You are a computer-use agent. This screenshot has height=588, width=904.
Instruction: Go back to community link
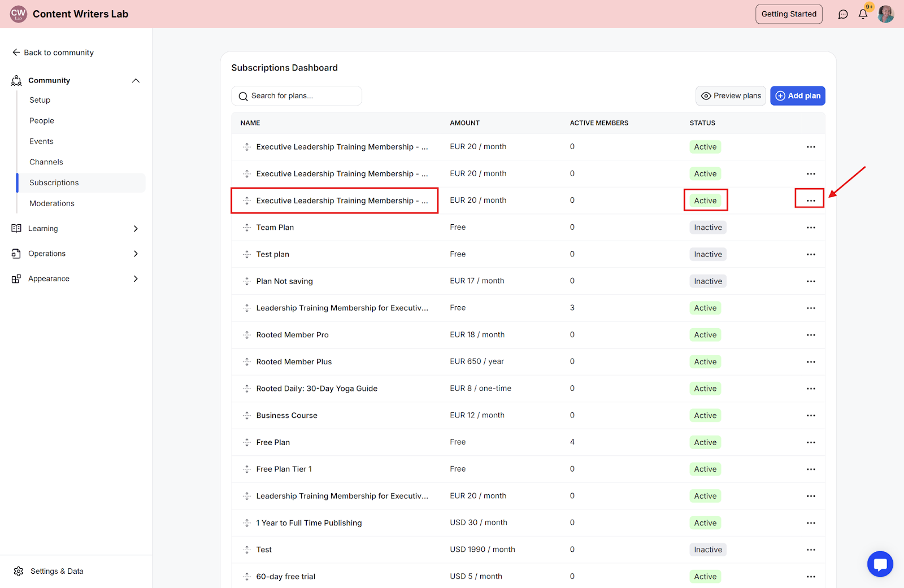coord(53,53)
